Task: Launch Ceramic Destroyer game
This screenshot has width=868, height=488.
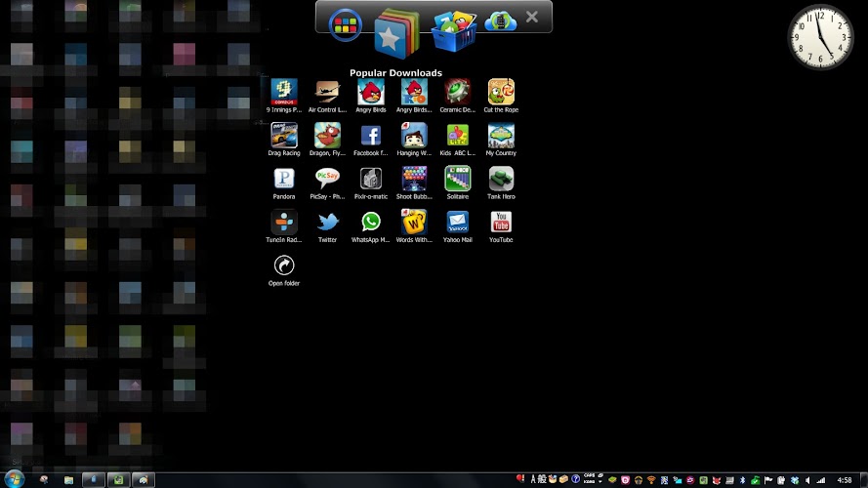Action: [x=457, y=96]
